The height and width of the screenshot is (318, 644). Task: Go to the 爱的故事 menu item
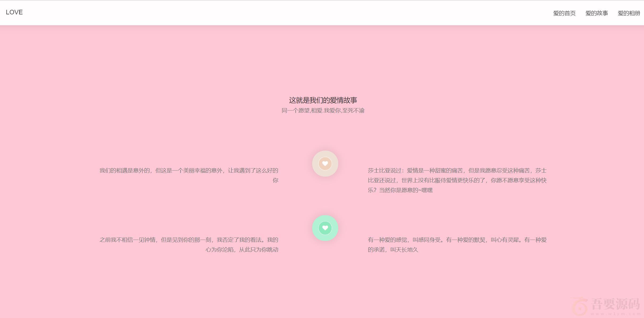click(596, 13)
